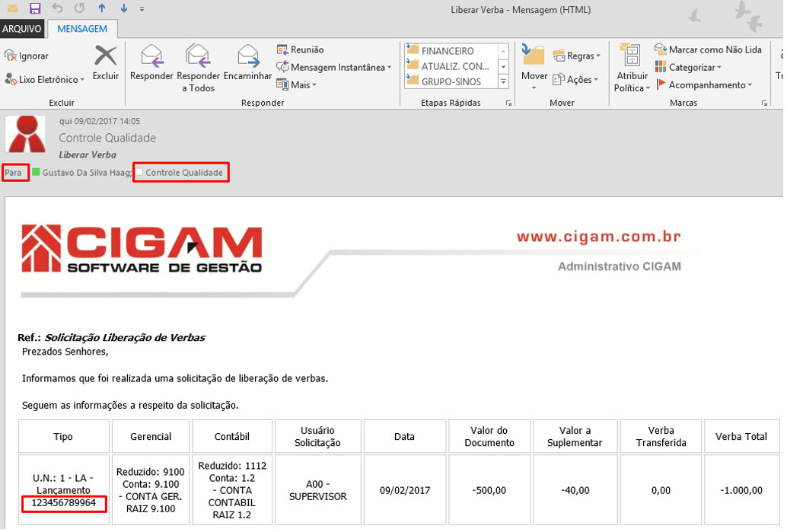The image size is (787, 532).
Task: Select GRUPO-SINOS quick step
Action: (451, 81)
